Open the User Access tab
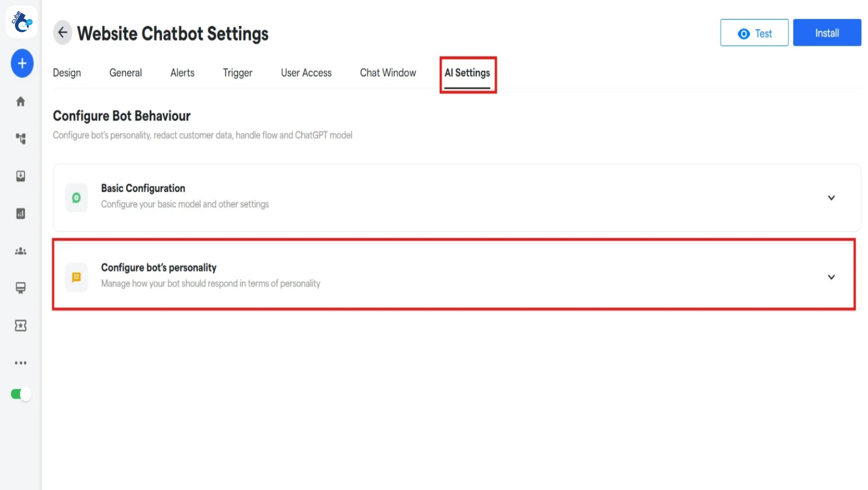 coord(306,73)
